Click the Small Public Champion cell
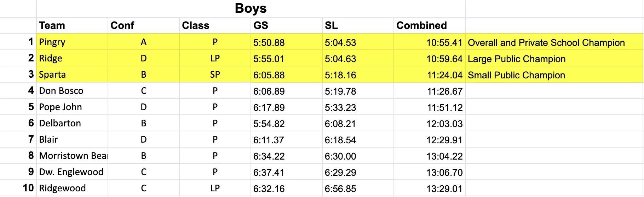Screen dimensions: 644x197 point(516,75)
